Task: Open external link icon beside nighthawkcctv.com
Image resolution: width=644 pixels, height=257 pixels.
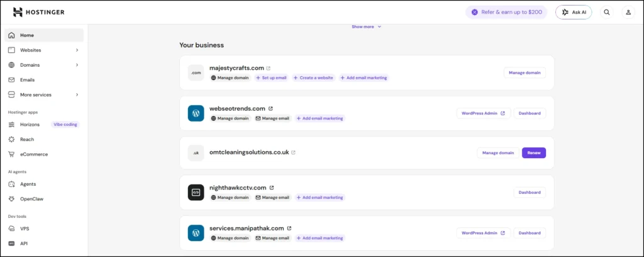Action: tap(272, 188)
